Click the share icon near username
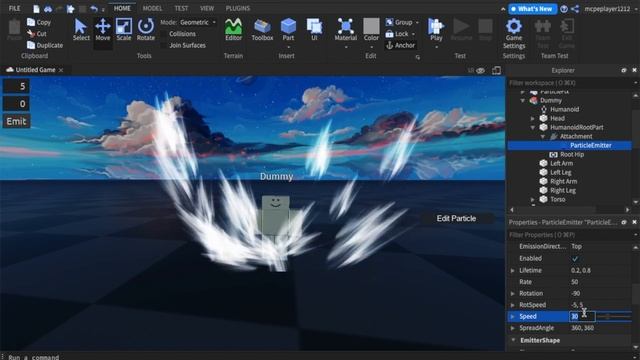The width and height of the screenshot is (640, 360). (575, 9)
